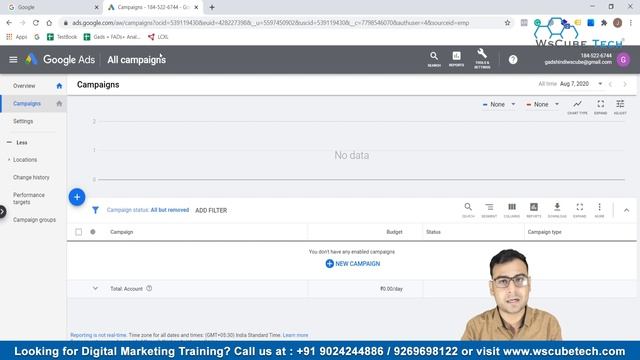Open a new browser tab

pos(212,7)
